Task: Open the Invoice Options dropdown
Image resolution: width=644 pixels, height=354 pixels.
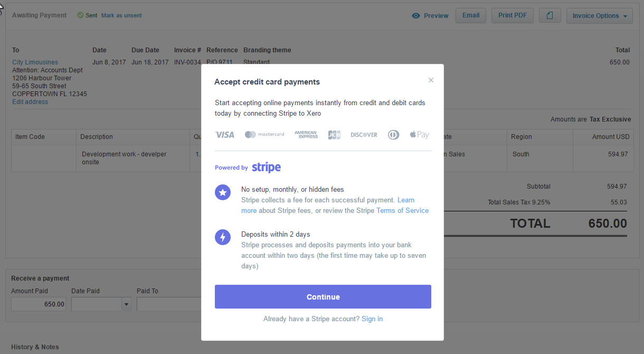Action: coord(600,16)
